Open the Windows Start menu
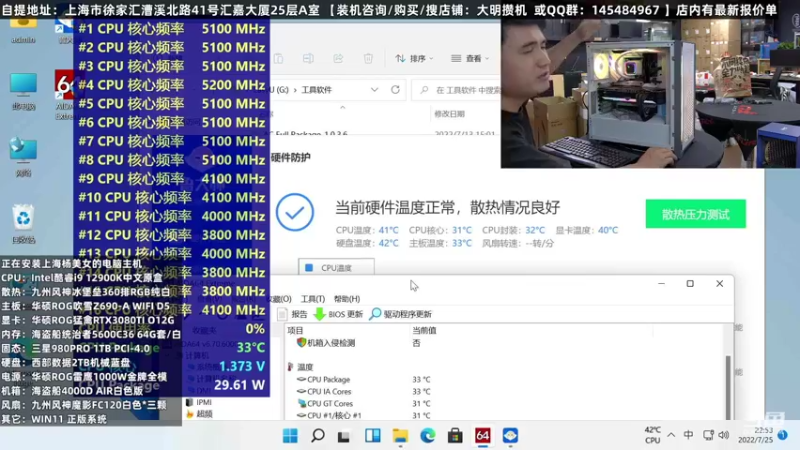The height and width of the screenshot is (450, 800). coord(290,436)
